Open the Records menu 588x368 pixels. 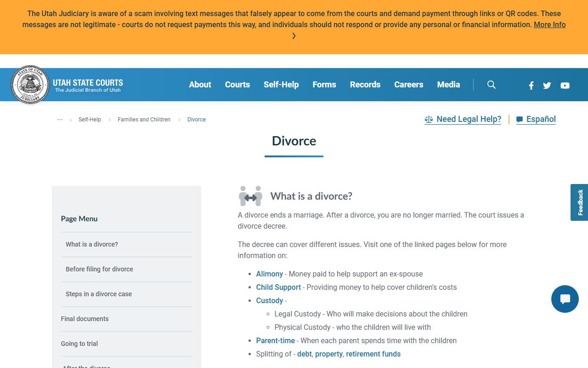(x=365, y=85)
